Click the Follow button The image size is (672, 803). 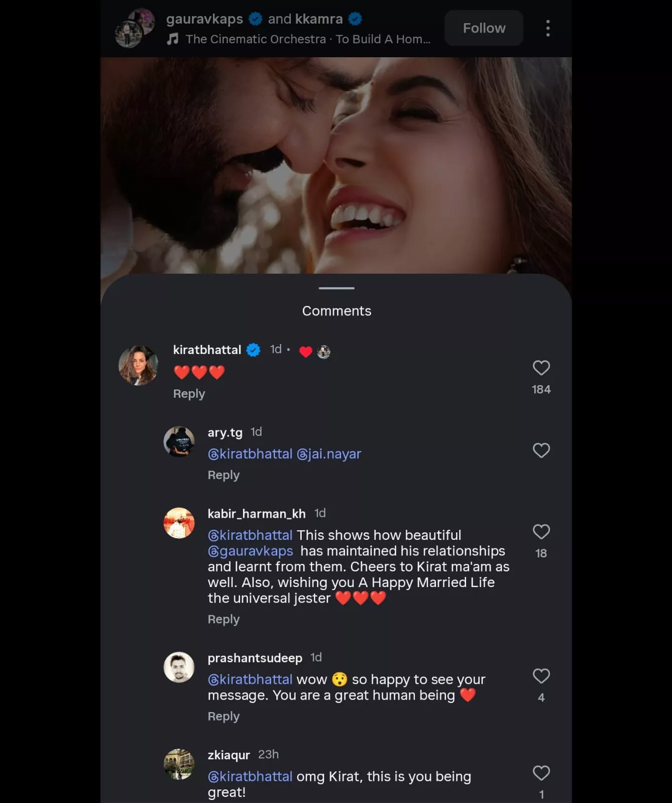484,28
